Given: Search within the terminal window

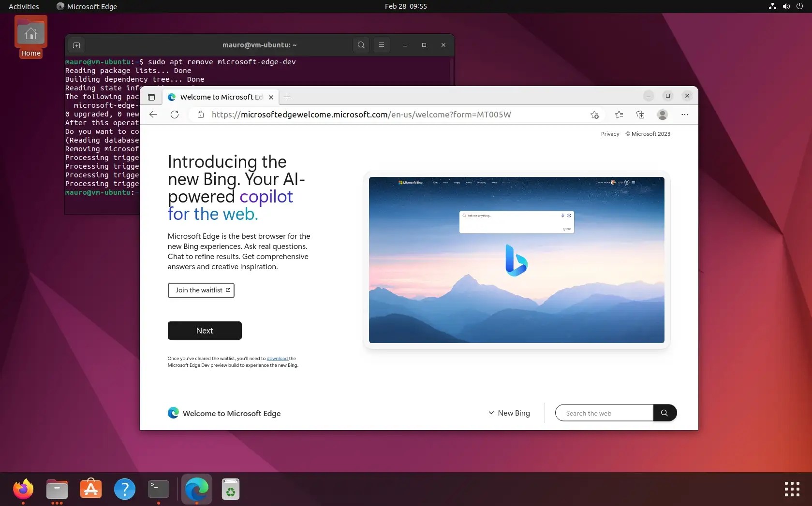Looking at the screenshot, I should tap(360, 45).
